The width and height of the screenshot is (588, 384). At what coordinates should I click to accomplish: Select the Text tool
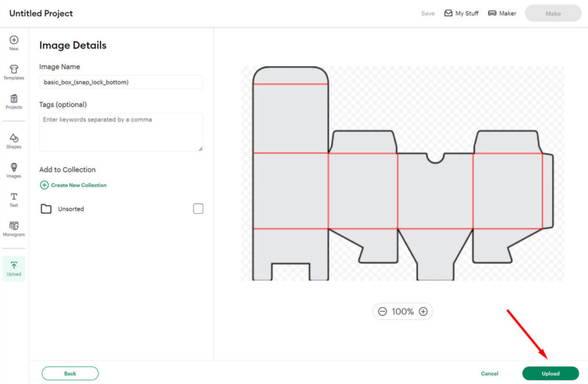coord(14,199)
